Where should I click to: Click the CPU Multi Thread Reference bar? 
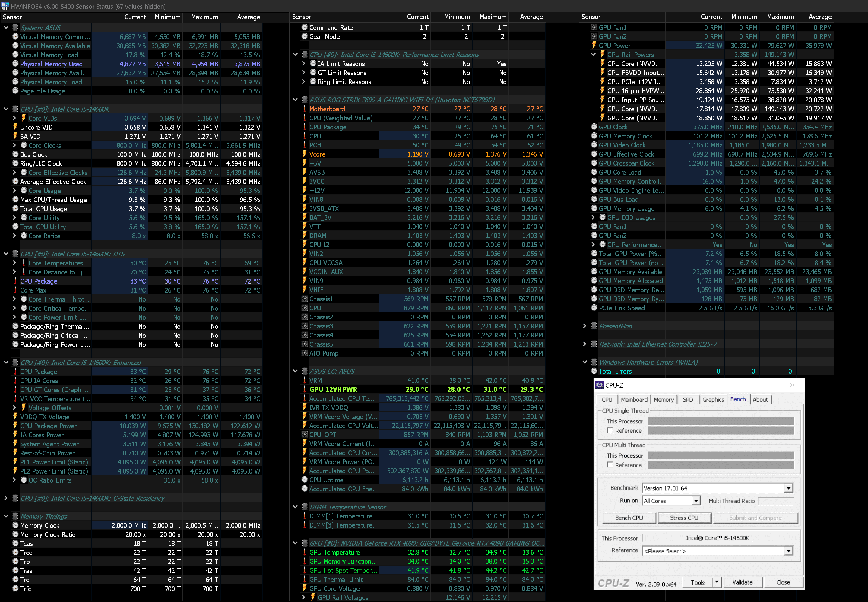(721, 465)
